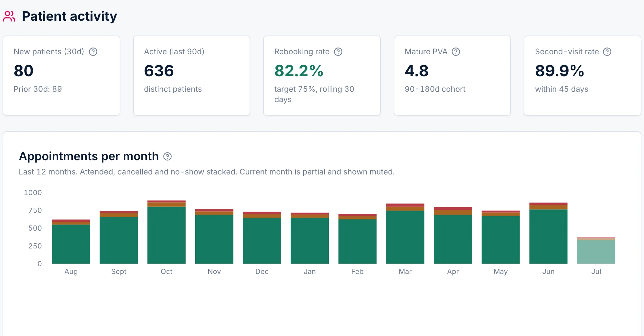Select the Dec appointments bar
The height and width of the screenshot is (336, 644).
coord(262,238)
